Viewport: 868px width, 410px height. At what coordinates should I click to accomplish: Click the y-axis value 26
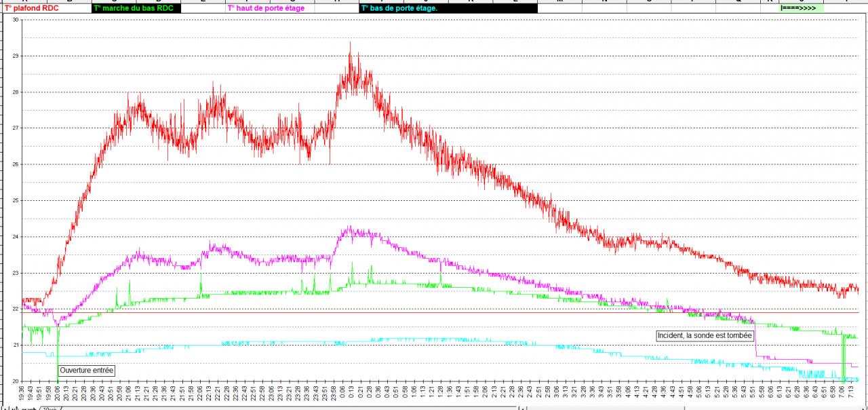coord(16,164)
